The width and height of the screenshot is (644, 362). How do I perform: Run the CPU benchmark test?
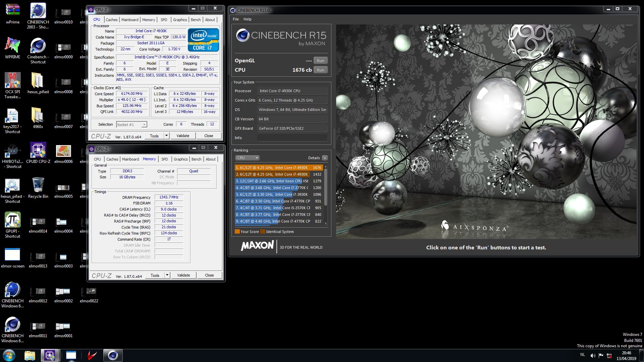[x=320, y=70]
